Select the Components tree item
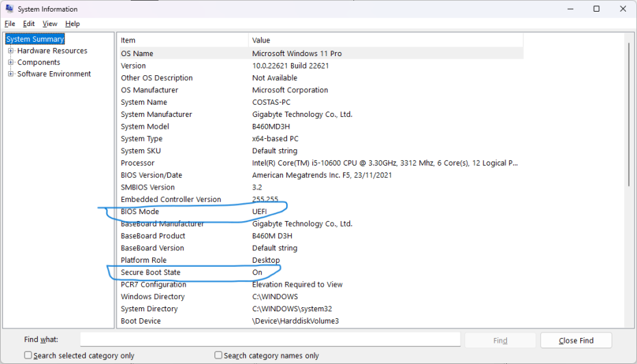The image size is (637, 364). [x=38, y=62]
